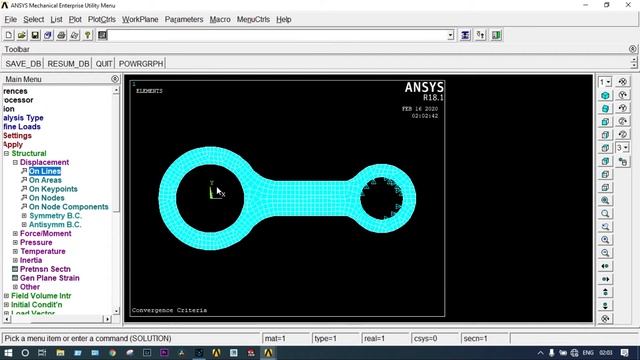Viewport: 640px width, 360px height.
Task: Switch to Isometric view cube icon
Action: [x=605, y=96]
